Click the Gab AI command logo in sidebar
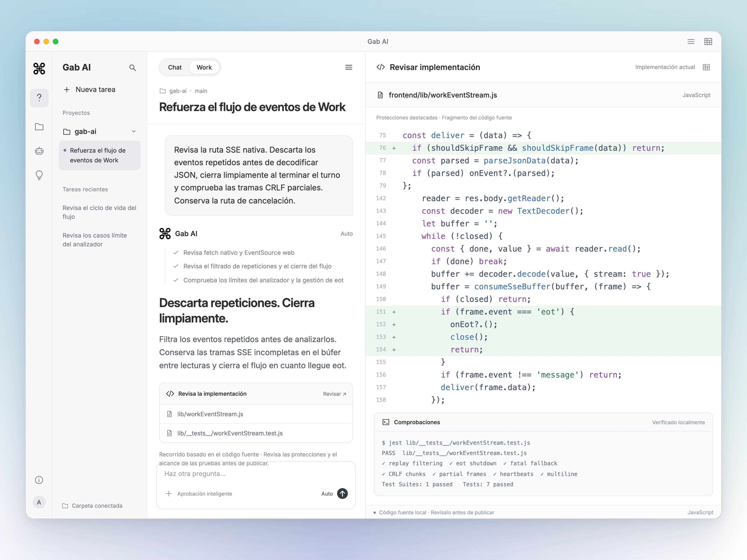The image size is (747, 560). (x=39, y=69)
